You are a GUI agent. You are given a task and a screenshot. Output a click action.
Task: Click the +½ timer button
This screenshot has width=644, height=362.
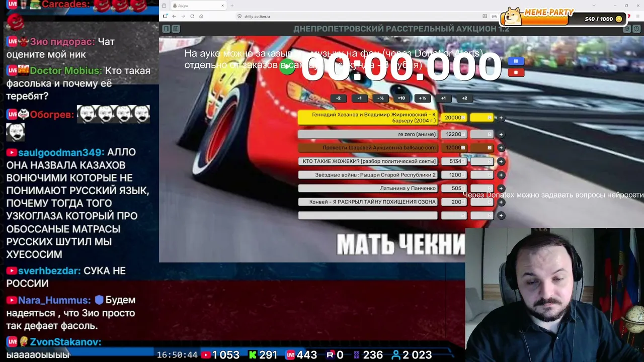pyautogui.click(x=422, y=98)
